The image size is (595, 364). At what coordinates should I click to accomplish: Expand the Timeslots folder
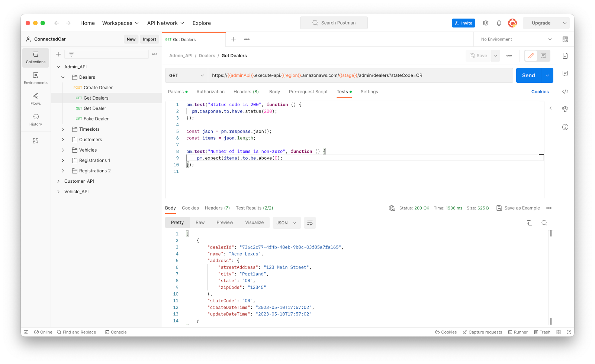(x=63, y=129)
